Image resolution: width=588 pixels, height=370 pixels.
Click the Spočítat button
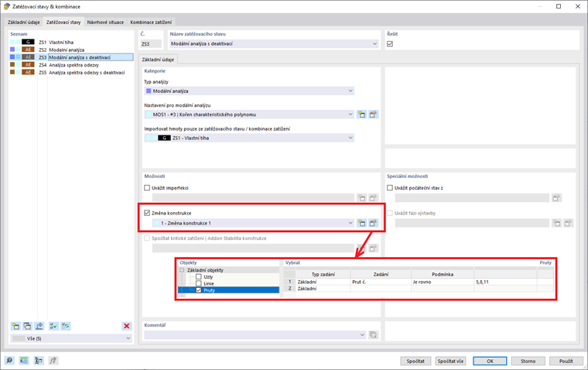(415, 361)
